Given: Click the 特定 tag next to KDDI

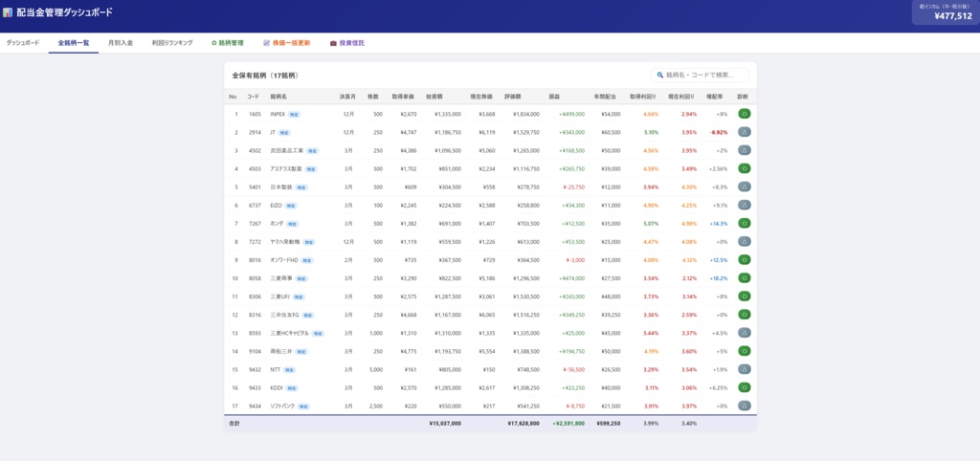Looking at the screenshot, I should pyautogui.click(x=291, y=388).
